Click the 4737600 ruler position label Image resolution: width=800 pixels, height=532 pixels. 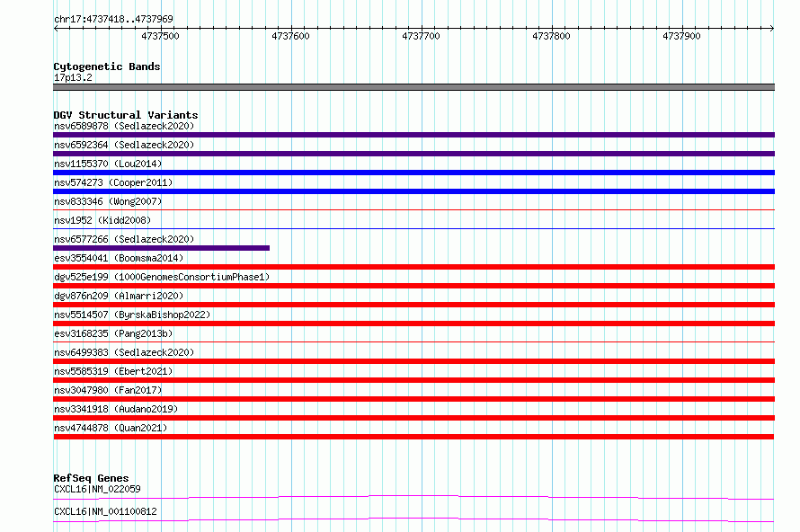[x=291, y=36]
